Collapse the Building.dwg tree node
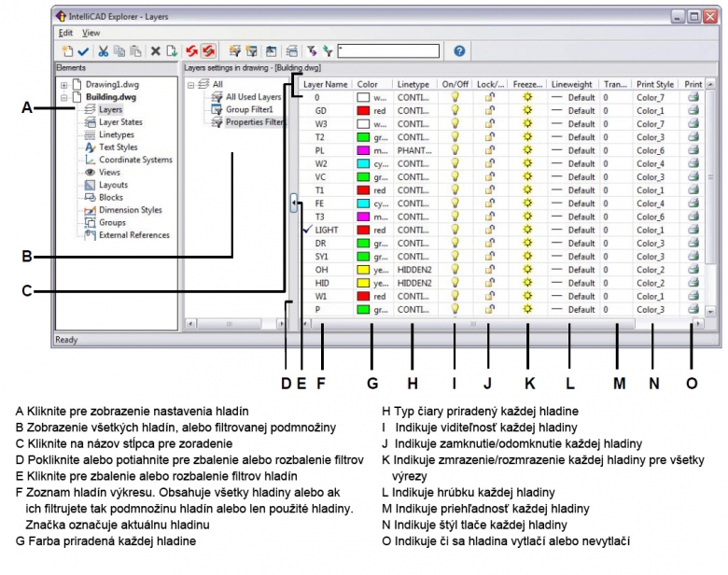The width and height of the screenshot is (728, 575). [64, 97]
